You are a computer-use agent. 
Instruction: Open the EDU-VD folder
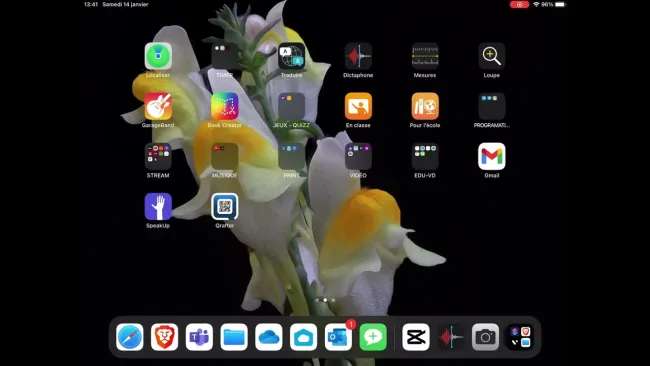[425, 156]
